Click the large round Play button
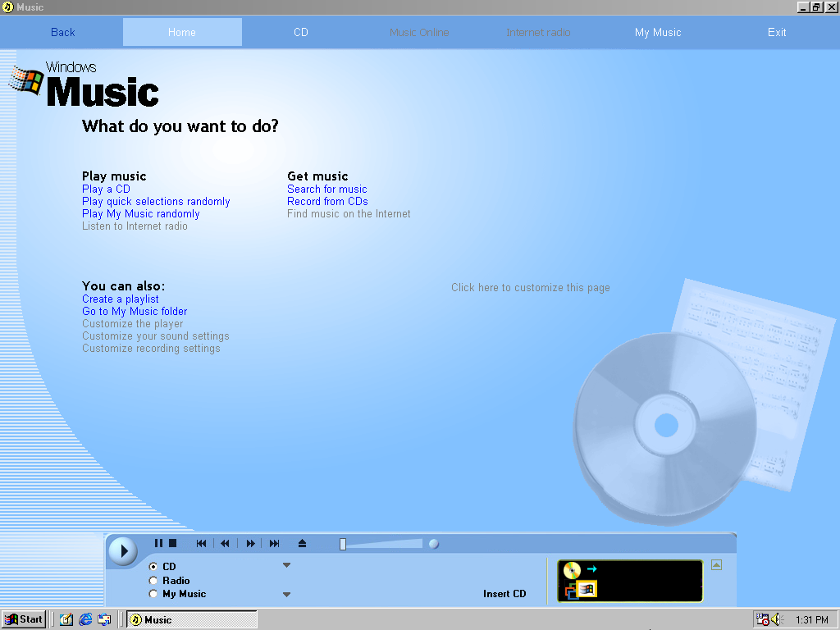The image size is (840, 630). [x=123, y=550]
